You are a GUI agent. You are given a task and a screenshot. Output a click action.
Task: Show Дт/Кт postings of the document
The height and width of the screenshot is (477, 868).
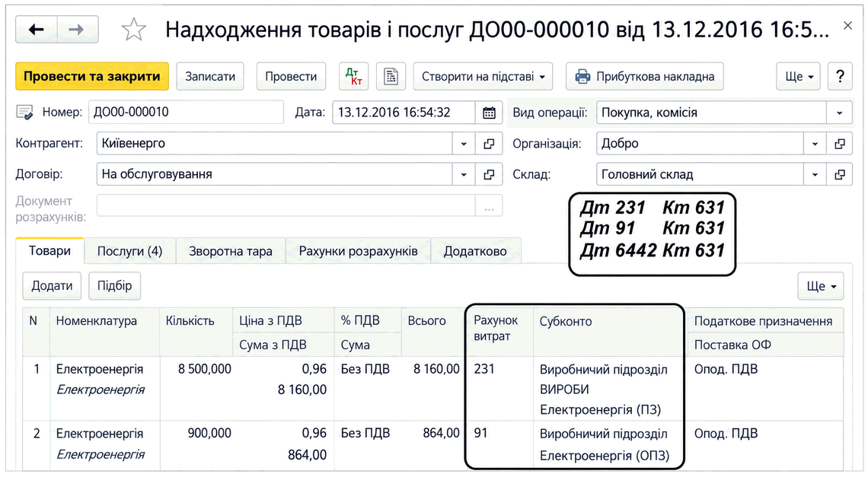[353, 76]
